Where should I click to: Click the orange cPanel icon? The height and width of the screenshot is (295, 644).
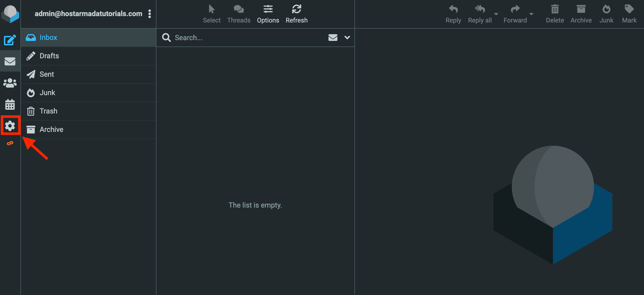(x=10, y=143)
